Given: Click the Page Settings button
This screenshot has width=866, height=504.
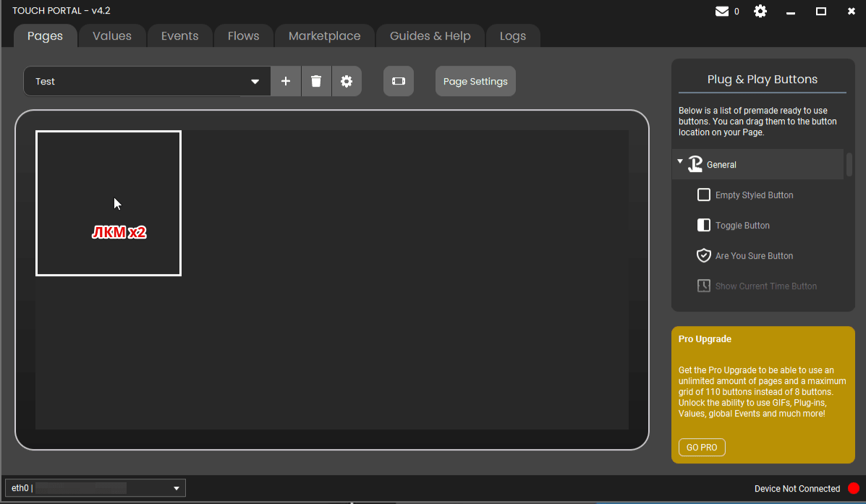Looking at the screenshot, I should pos(475,81).
